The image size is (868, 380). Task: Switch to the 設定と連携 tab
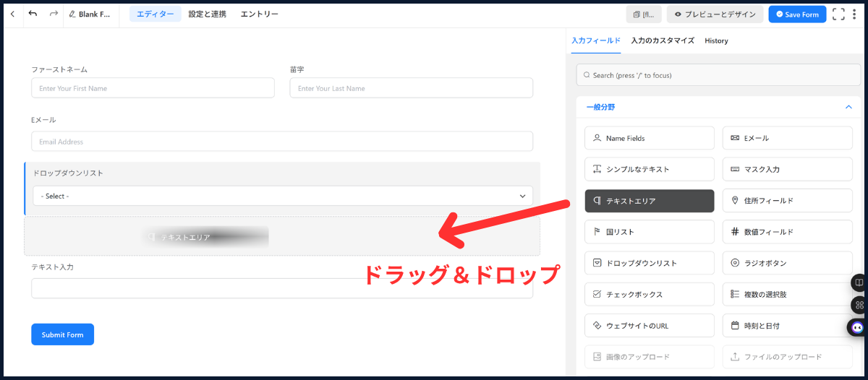tap(207, 14)
